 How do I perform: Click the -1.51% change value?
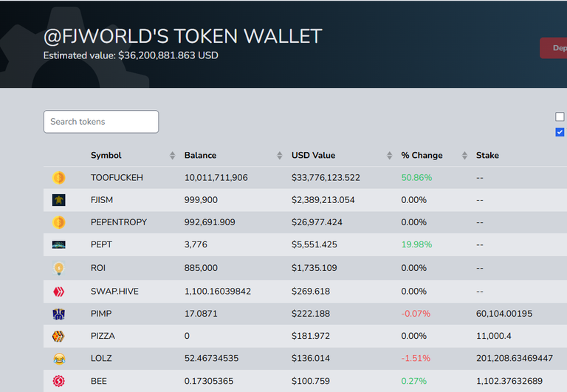point(416,359)
